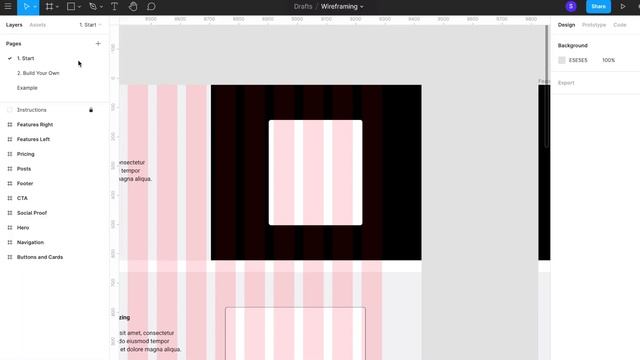Select the Pricing layer
Screen dimensions: 640x360
click(26, 154)
